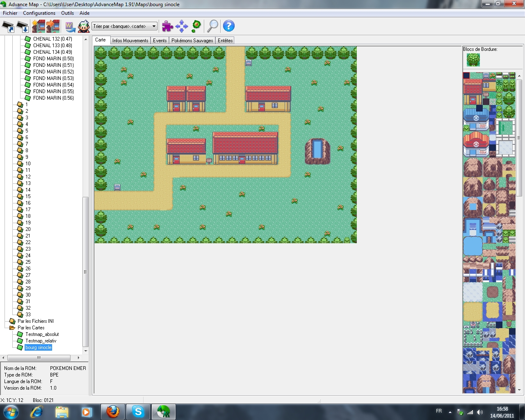The height and width of the screenshot is (420, 525).
Task: Open the sort dropdown Trier par banque carte
Action: 124,26
